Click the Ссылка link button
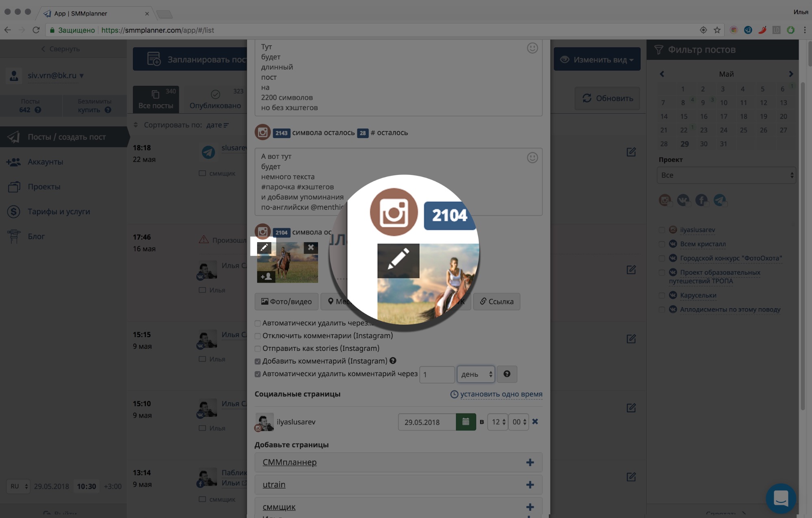 coord(496,301)
